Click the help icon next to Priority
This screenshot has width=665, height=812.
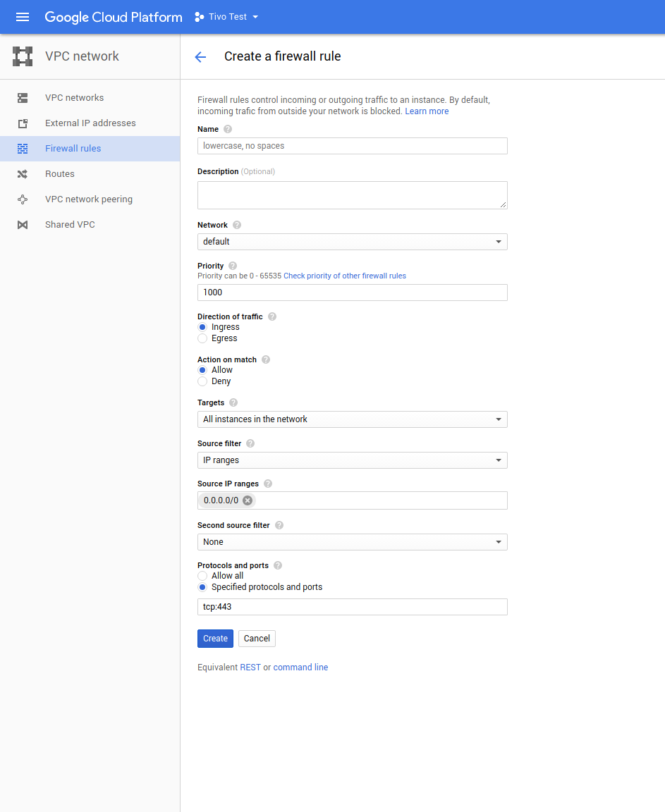click(233, 266)
